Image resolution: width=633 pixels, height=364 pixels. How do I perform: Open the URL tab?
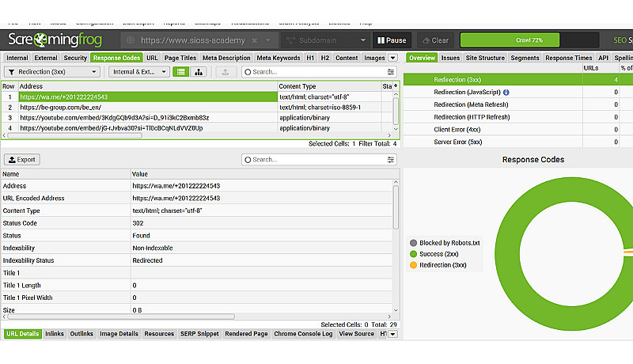[x=152, y=58]
